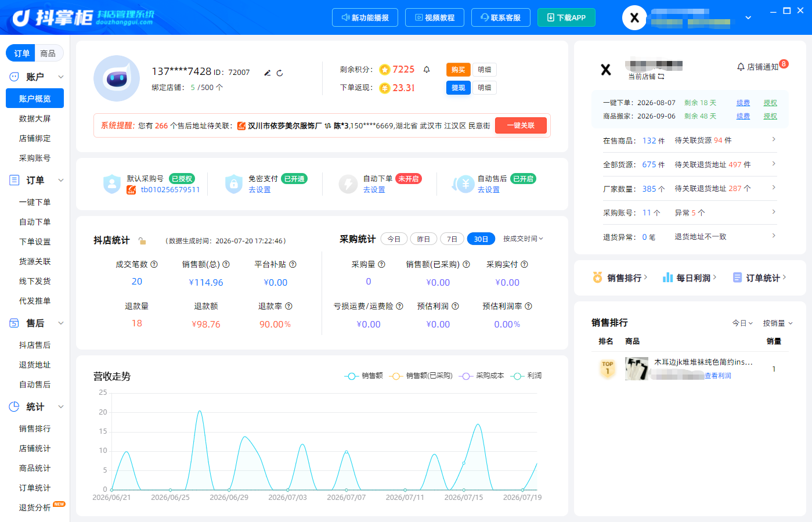Open 退货地址 in the sidebar
This screenshot has height=522, width=812.
click(35, 365)
